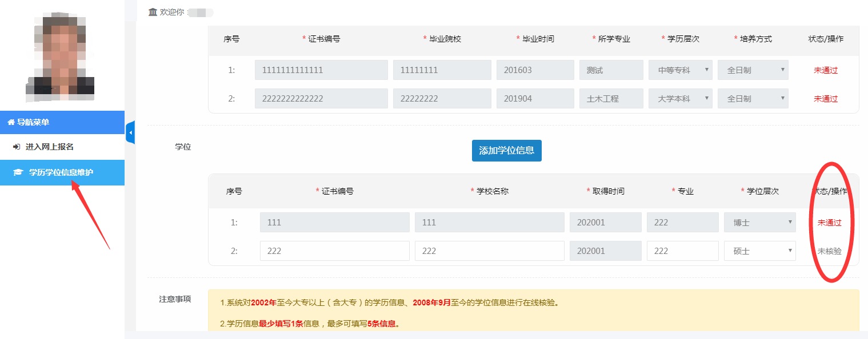Click the major field in degree row 2
This screenshot has width=868, height=339.
(682, 251)
